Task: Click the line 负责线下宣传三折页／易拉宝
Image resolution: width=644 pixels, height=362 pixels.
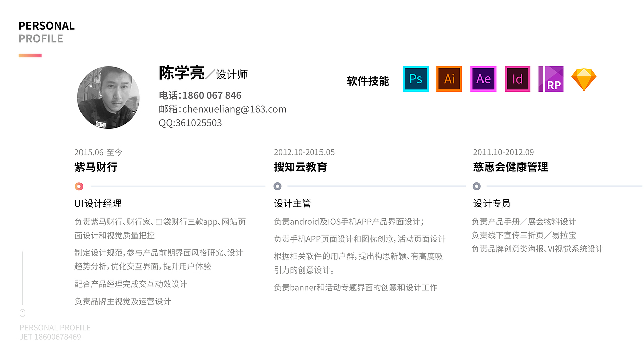Action: pos(524,235)
